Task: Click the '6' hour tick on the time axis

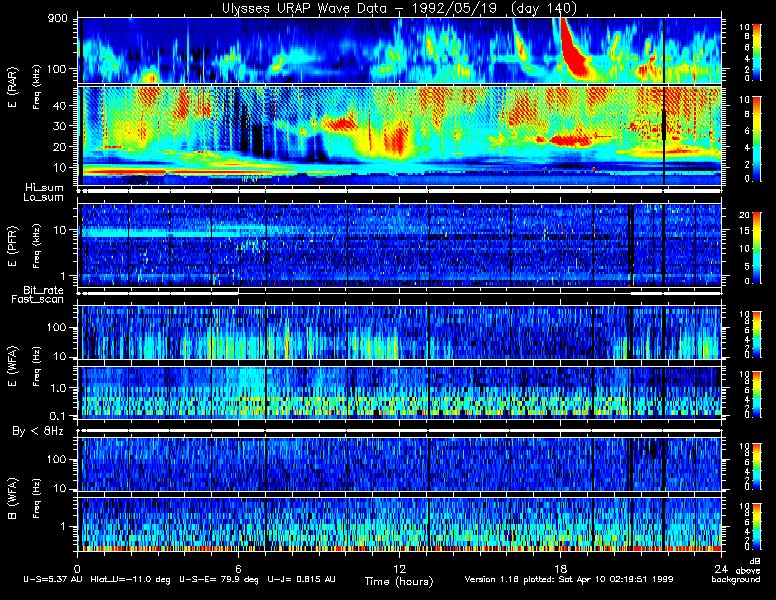Action: (x=238, y=568)
